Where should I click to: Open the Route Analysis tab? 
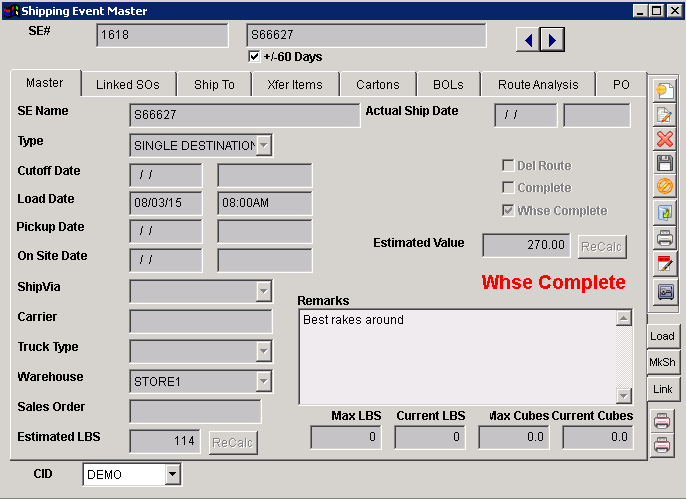(538, 85)
